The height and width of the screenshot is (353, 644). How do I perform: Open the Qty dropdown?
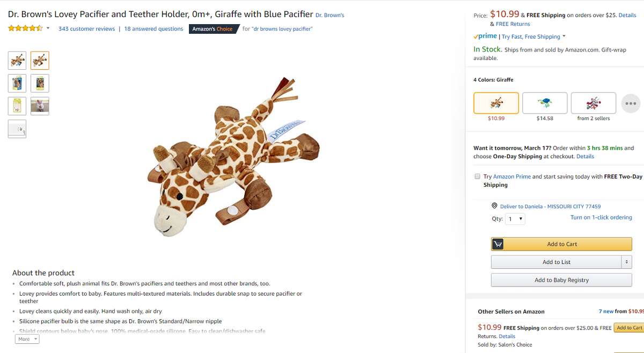click(515, 218)
